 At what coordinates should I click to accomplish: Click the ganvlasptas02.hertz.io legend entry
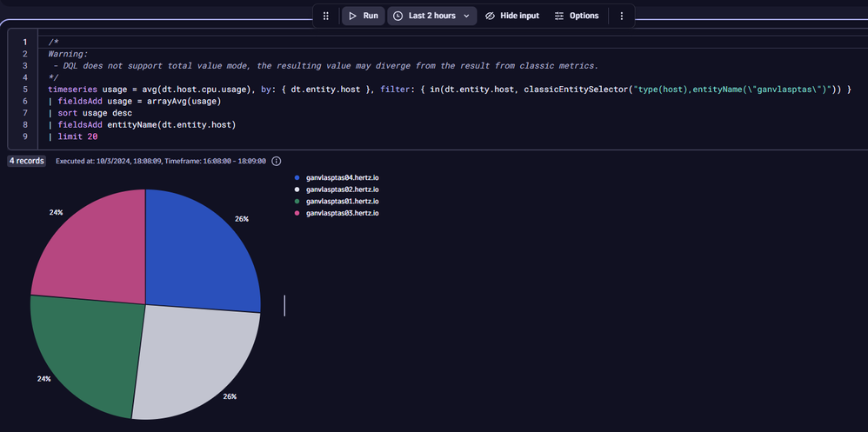(x=342, y=189)
